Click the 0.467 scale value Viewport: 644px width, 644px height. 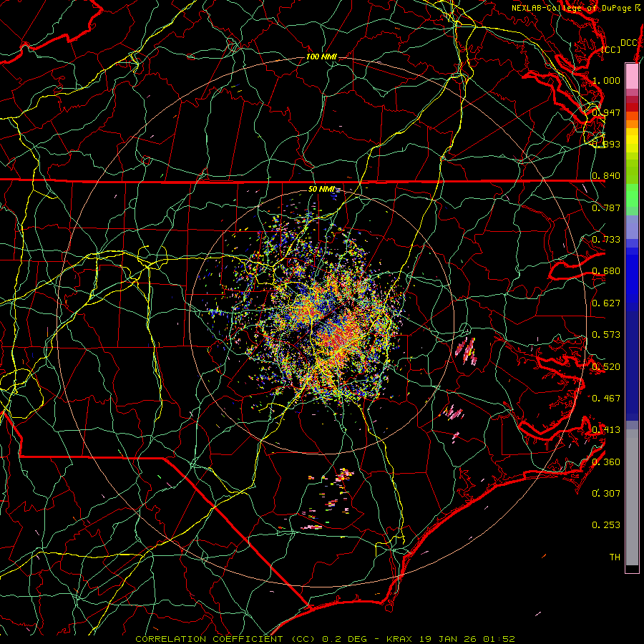point(606,399)
